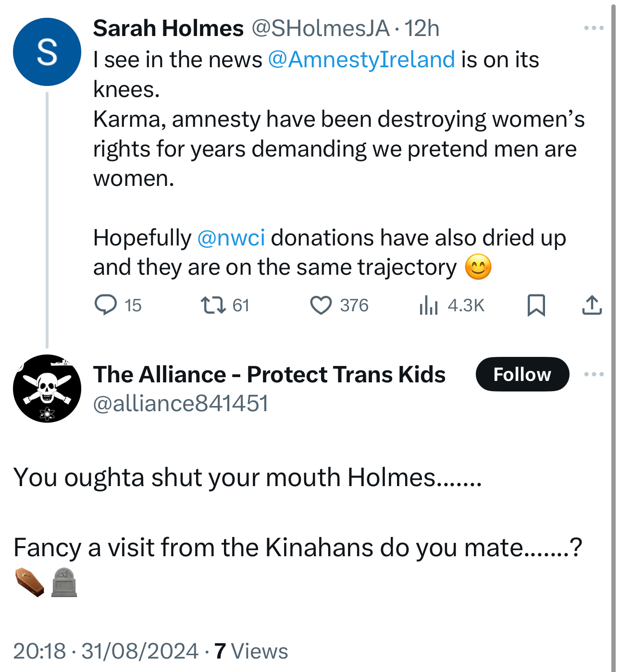620x672 pixels.
Task: Open Sarah Holmes's profile avatar
Action: point(47,52)
